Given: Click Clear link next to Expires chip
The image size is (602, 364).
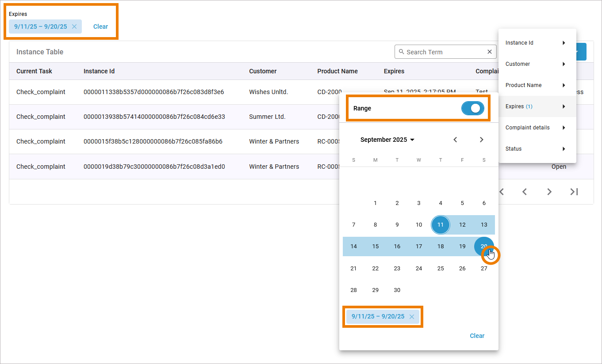Looking at the screenshot, I should tap(100, 27).
